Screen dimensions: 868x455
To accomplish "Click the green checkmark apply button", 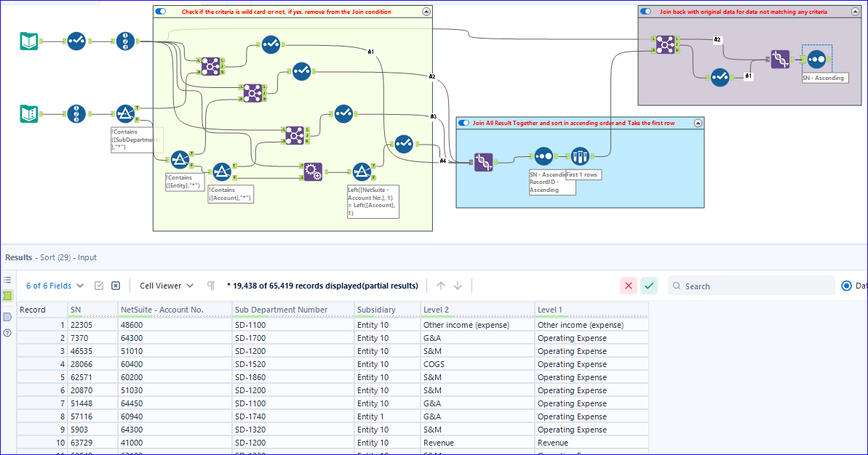I will coord(649,286).
